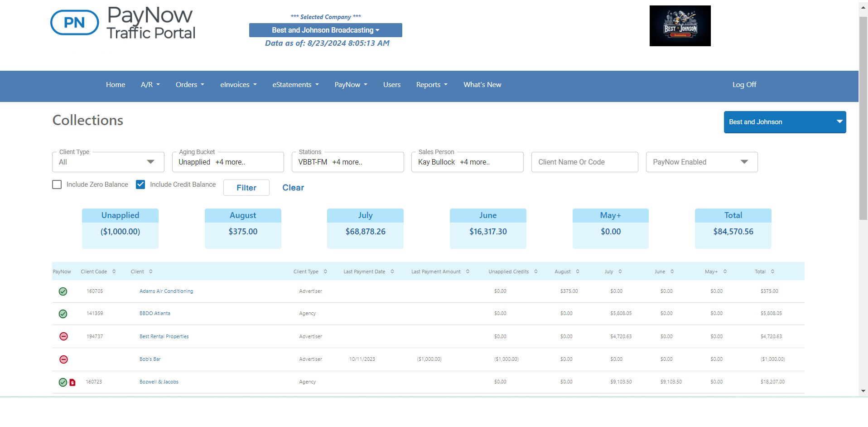
Task: Click PayNow disabled icon for Best Rental Properties
Action: click(x=64, y=336)
